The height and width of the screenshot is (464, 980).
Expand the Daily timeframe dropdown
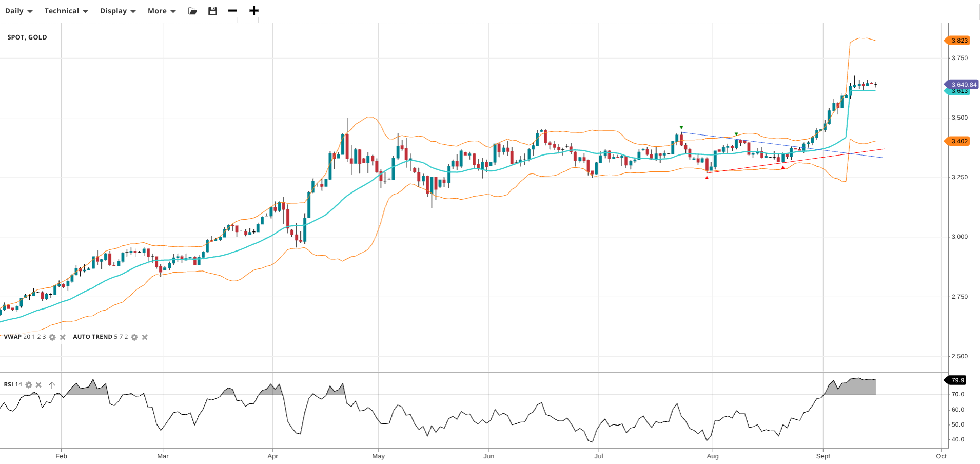coord(18,11)
